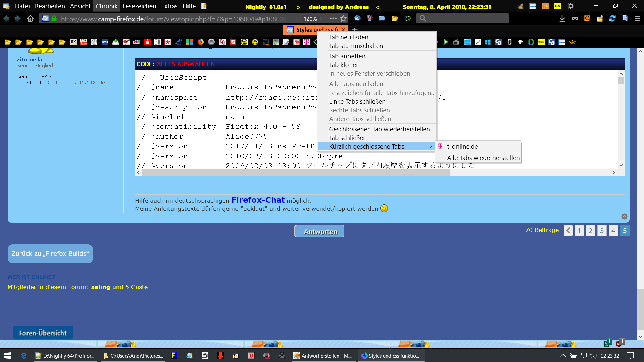Choose 'Tab anheften' to pin tab
This screenshot has height=362, width=644.
[x=347, y=56]
